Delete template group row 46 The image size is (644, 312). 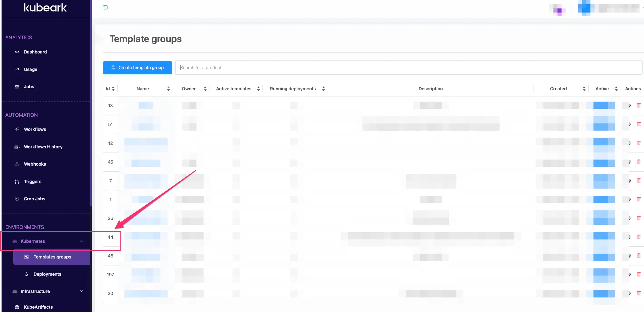639,255
